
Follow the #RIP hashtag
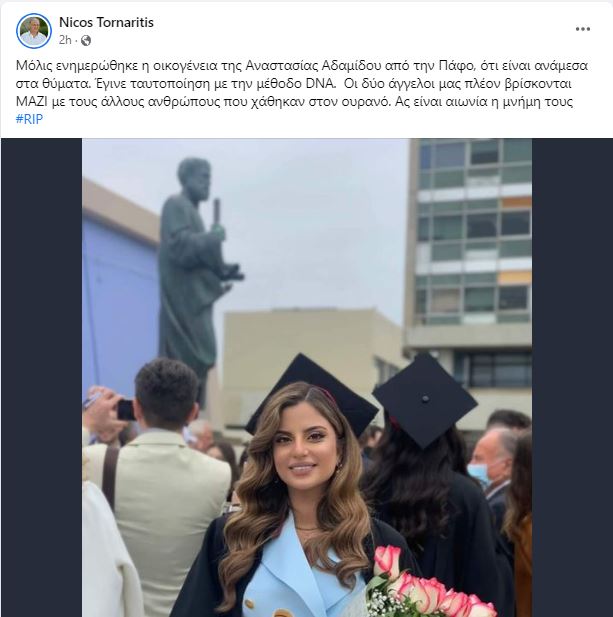click(30, 119)
